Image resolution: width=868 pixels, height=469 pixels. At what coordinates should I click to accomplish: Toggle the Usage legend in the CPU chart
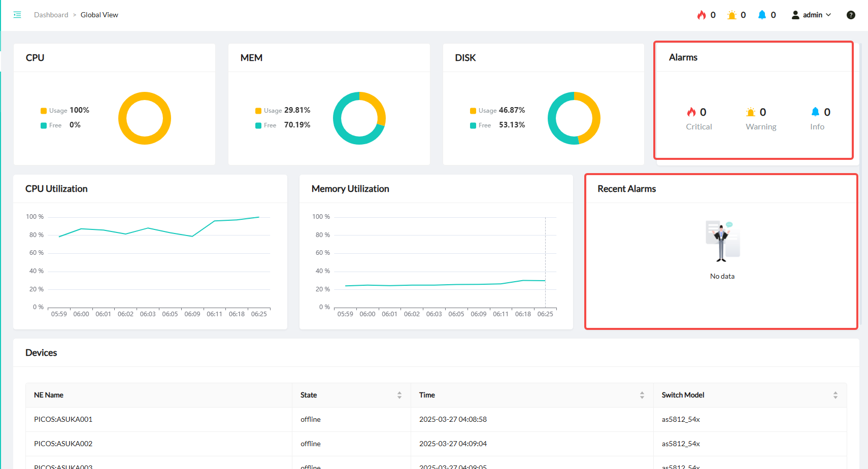click(x=54, y=111)
